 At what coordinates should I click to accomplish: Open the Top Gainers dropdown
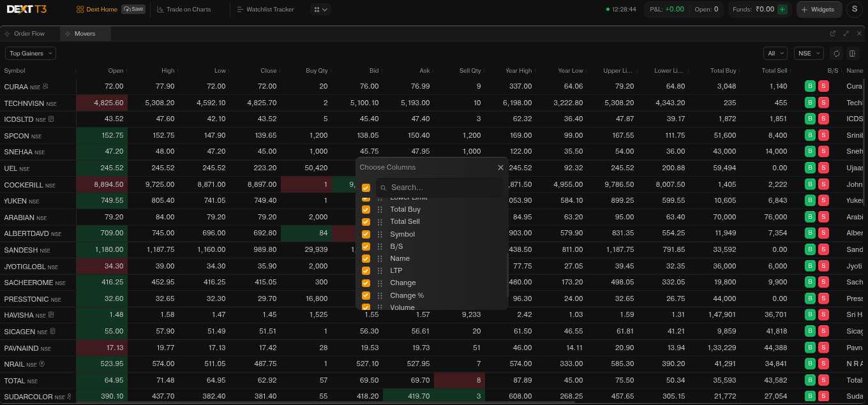coord(31,54)
